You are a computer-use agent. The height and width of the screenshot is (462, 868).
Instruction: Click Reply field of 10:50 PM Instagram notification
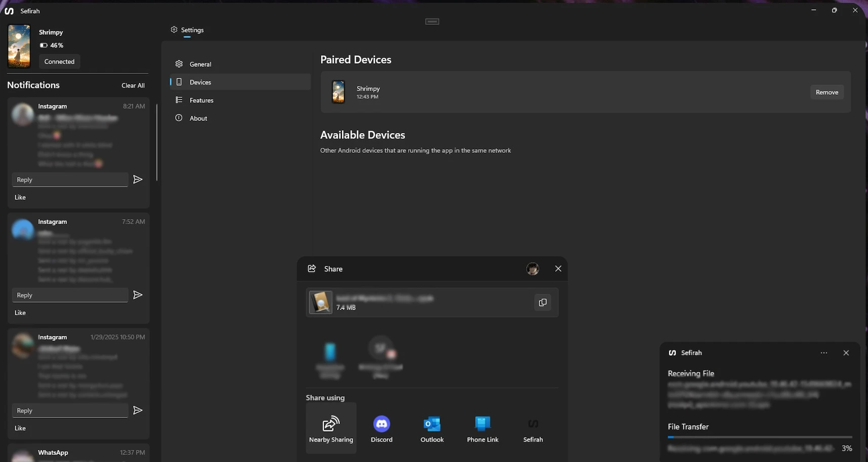[70, 410]
